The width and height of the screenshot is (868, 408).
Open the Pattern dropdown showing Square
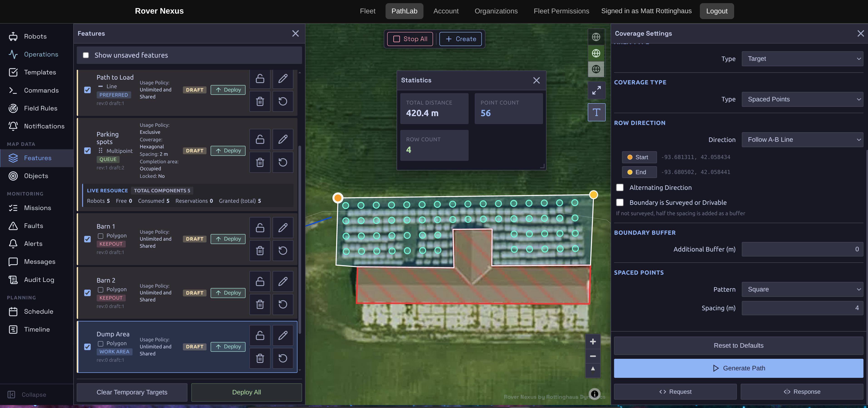tap(802, 290)
